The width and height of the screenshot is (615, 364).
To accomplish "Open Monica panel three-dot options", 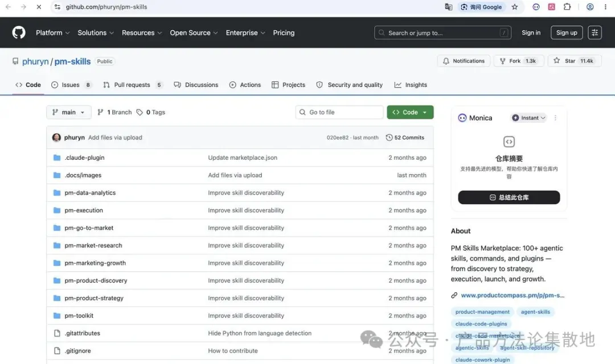I will tap(555, 118).
